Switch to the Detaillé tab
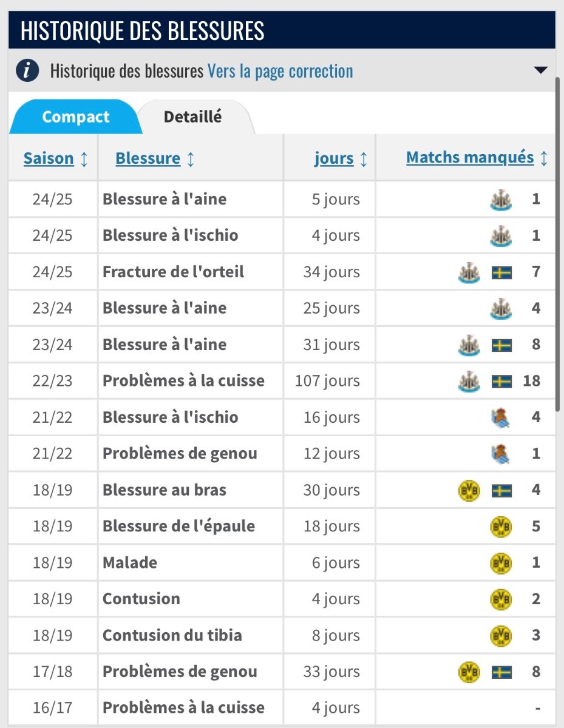This screenshot has height=728, width=564. [193, 116]
